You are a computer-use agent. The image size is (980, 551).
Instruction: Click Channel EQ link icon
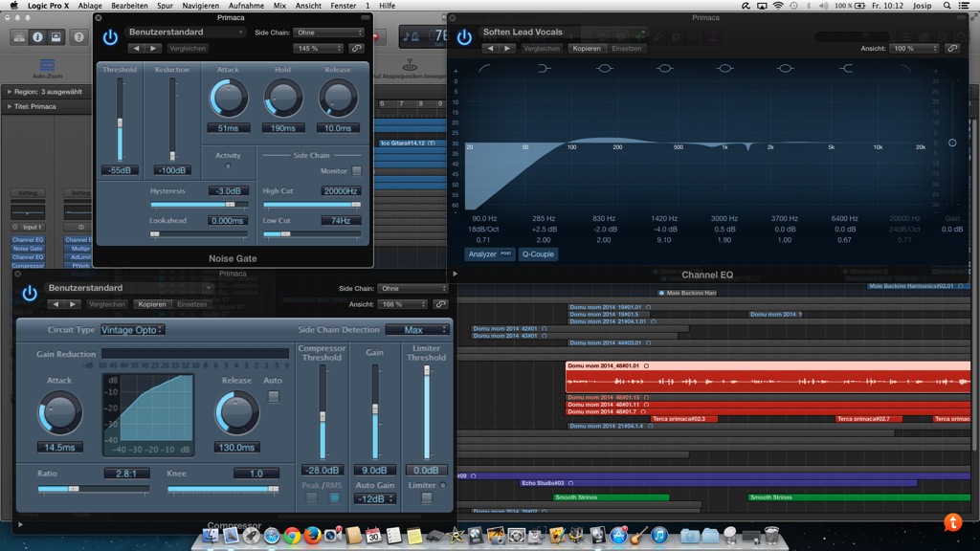pos(952,48)
